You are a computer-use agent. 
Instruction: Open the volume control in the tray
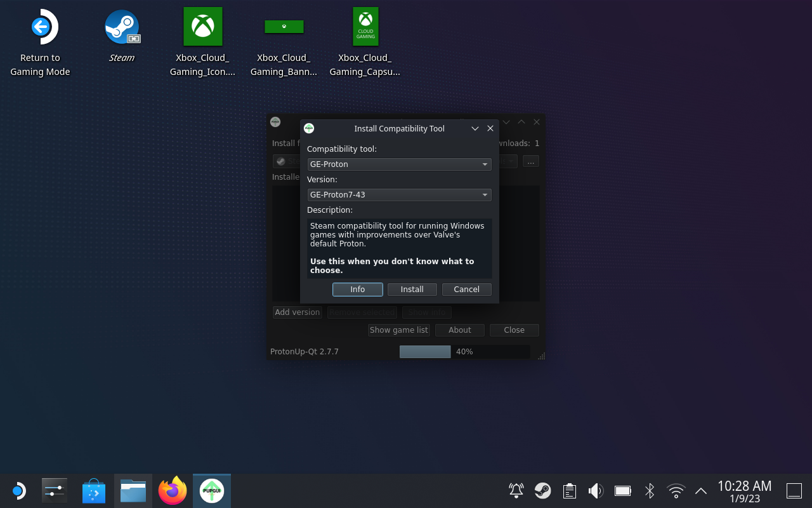596,490
